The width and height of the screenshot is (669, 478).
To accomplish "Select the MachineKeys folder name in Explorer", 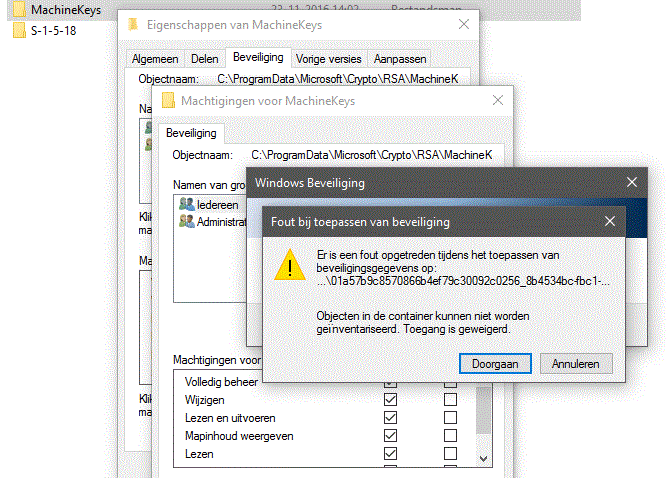I will pos(66,9).
